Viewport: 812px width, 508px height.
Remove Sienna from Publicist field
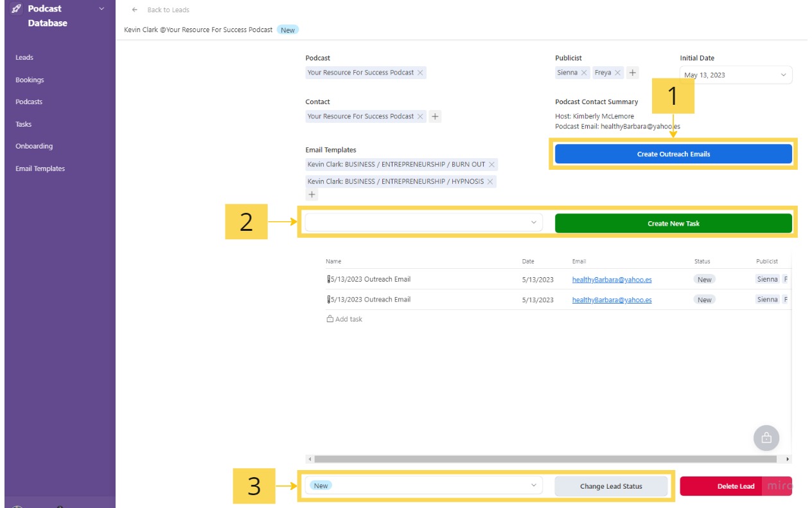[x=584, y=73]
